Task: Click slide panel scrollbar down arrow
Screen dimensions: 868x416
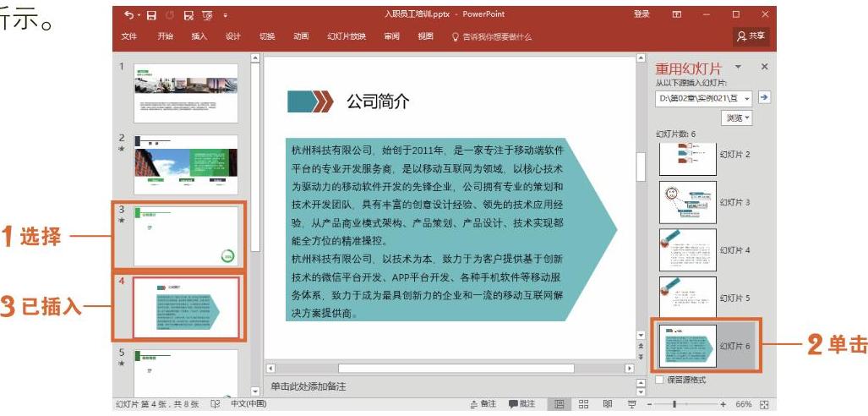Action: pos(255,391)
